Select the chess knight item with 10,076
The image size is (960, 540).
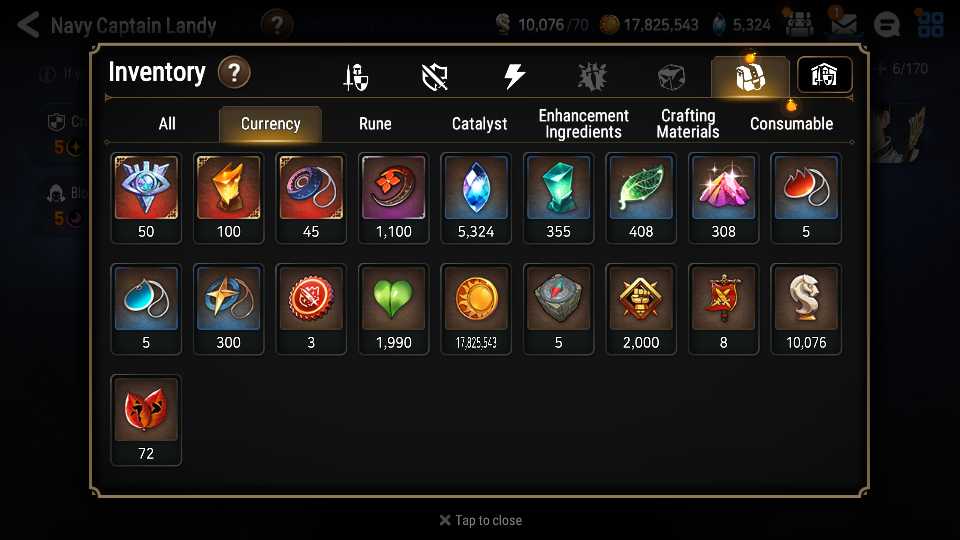point(806,309)
